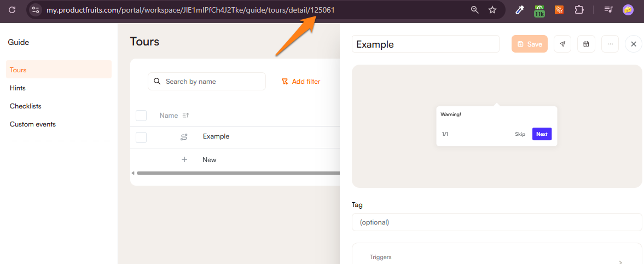Open Checklists in the Guide sidebar
644x264 pixels.
[26, 106]
